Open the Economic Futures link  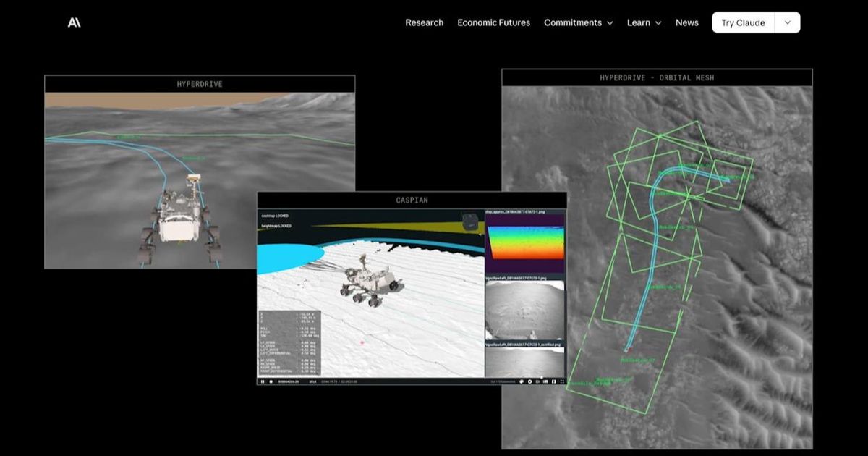(493, 22)
